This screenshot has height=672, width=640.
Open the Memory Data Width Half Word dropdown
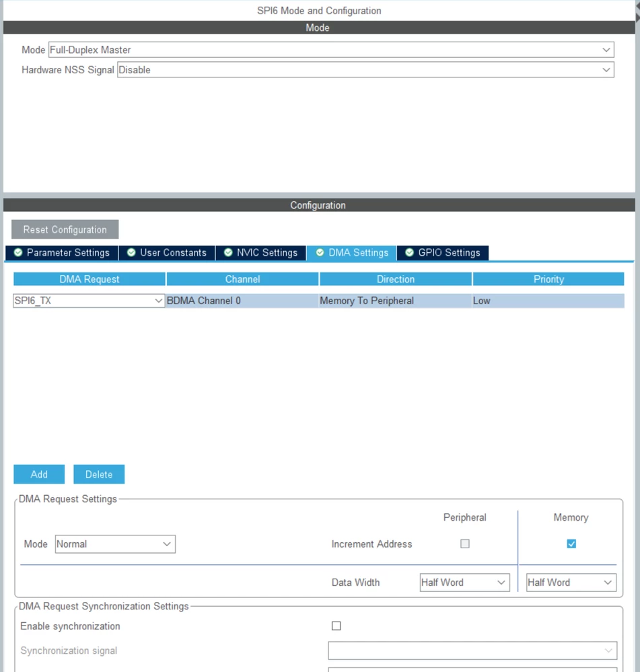571,583
